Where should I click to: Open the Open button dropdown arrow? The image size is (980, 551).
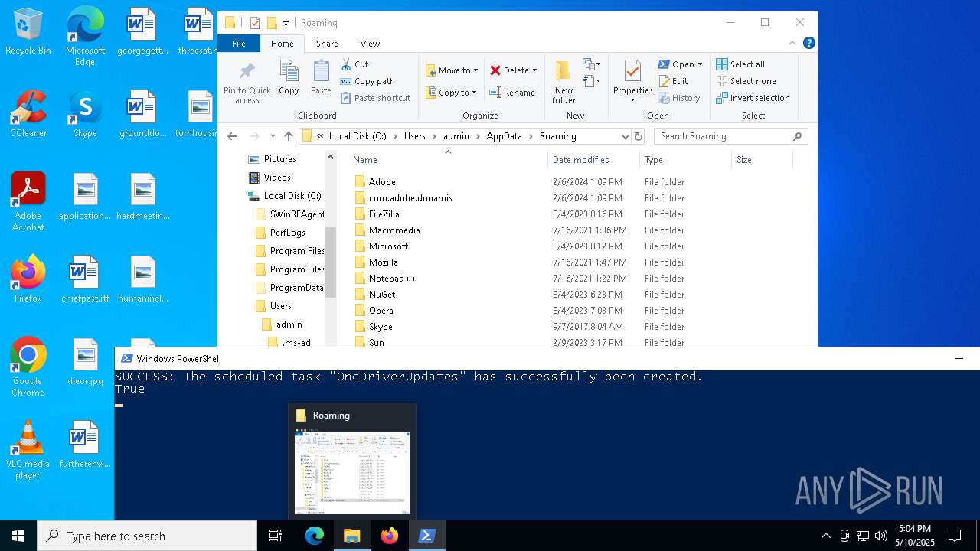pyautogui.click(x=700, y=64)
